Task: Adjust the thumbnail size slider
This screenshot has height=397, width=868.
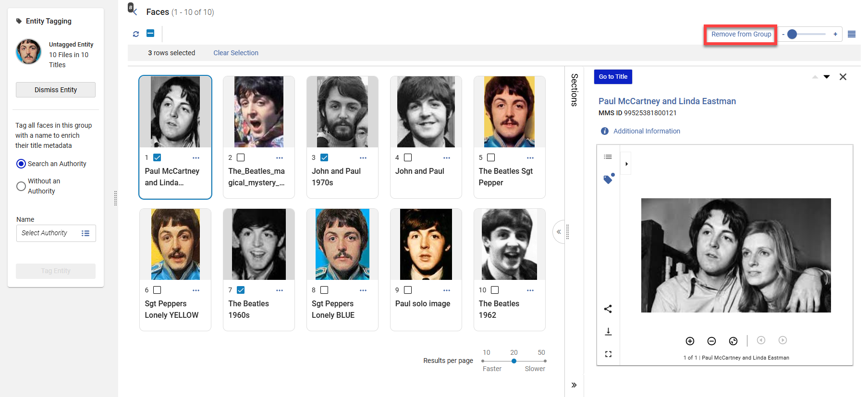Action: pyautogui.click(x=793, y=34)
